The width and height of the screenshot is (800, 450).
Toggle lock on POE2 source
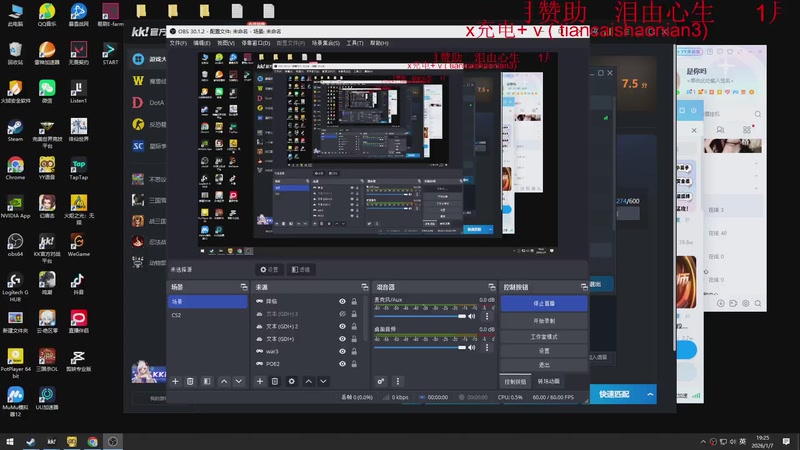pyautogui.click(x=354, y=364)
